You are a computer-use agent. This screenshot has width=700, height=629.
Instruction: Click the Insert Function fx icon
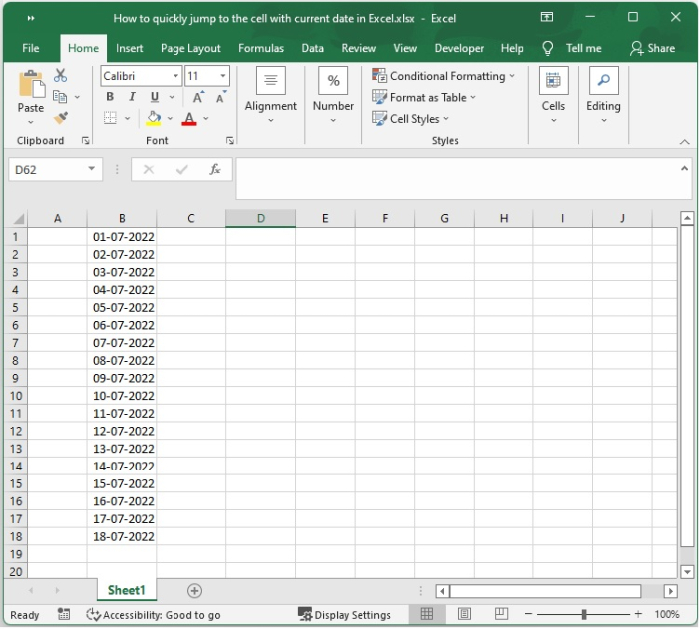(214, 170)
